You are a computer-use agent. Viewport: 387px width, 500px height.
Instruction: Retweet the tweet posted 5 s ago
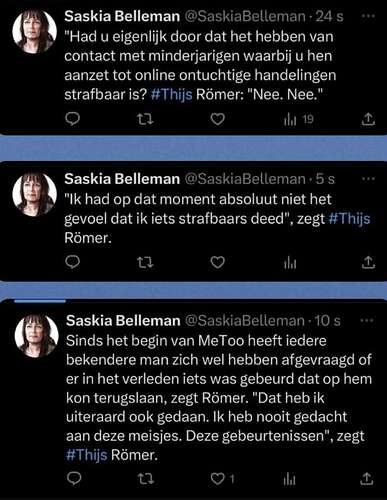(145, 263)
